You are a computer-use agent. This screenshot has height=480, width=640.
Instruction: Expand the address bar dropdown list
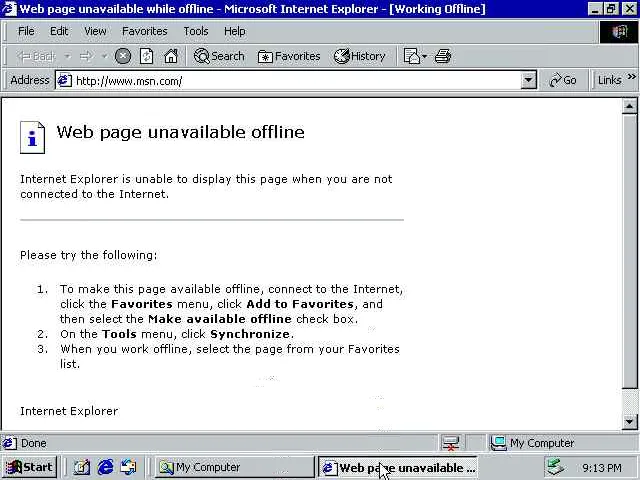click(x=528, y=80)
